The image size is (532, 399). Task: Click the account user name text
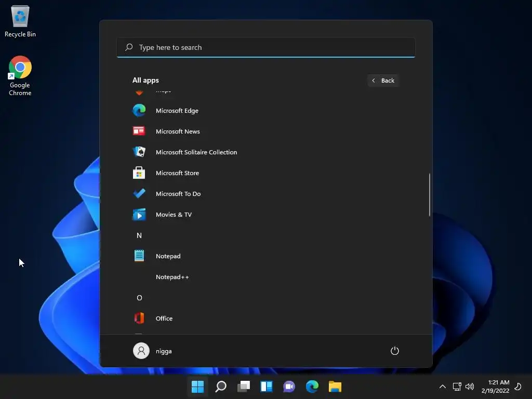coord(164,351)
